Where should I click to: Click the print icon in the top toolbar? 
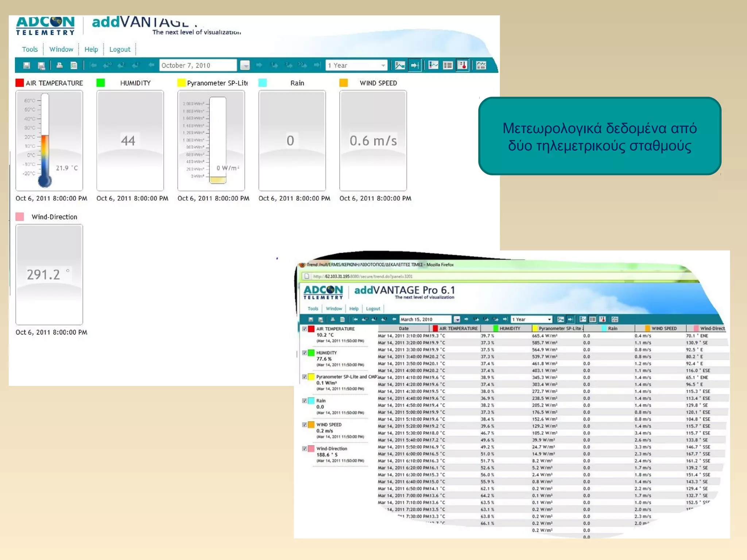tap(59, 65)
